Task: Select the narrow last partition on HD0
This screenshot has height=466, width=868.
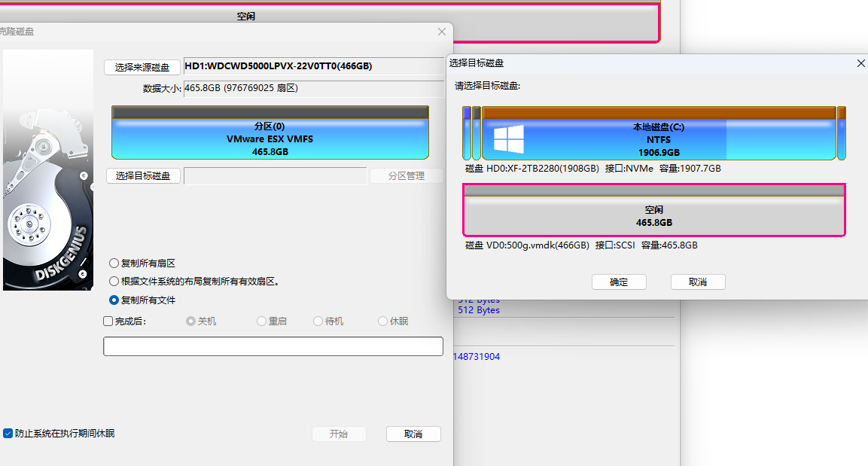Action: pos(842,134)
